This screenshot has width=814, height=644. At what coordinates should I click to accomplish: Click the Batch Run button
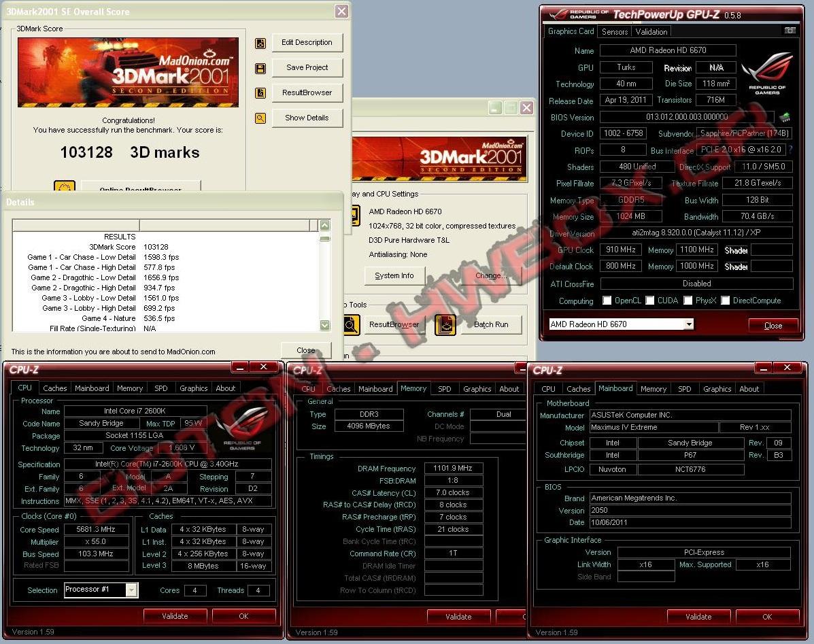point(491,325)
